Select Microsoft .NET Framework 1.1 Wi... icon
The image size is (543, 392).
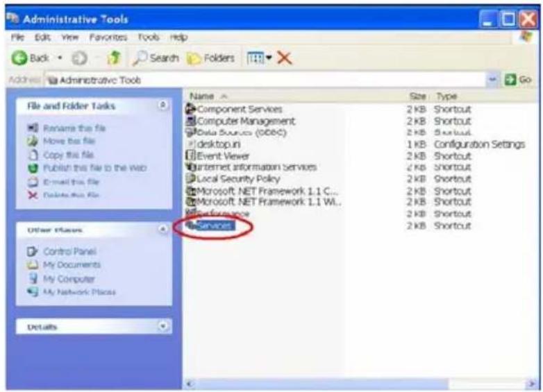pos(191,202)
